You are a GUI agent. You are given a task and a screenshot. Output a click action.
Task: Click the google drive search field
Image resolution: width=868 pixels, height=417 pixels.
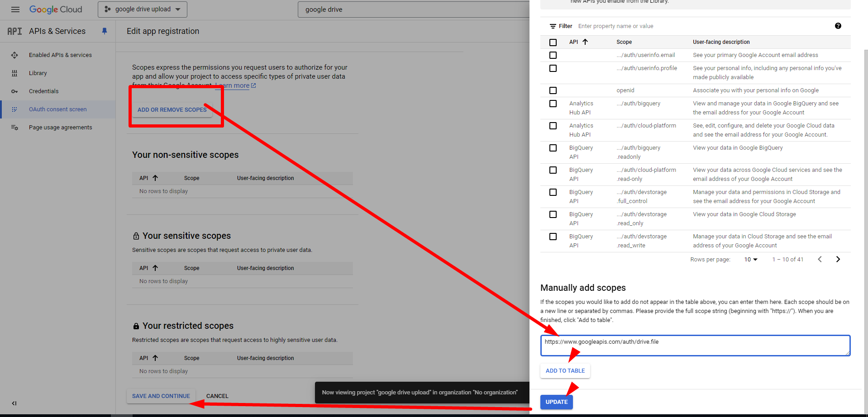[414, 9]
